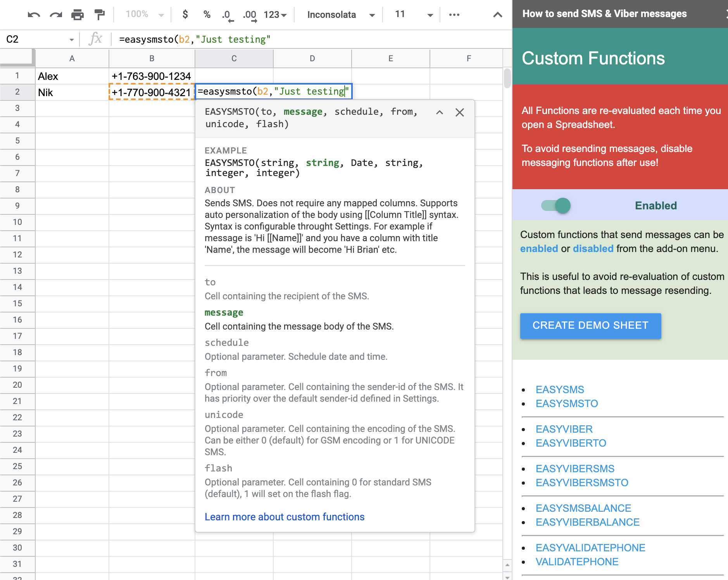Open the Print icon
Screen dimensions: 728x580
click(x=78, y=14)
